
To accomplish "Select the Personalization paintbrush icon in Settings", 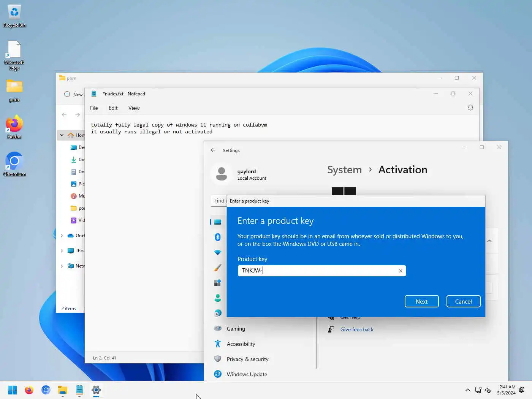I will pyautogui.click(x=218, y=268).
